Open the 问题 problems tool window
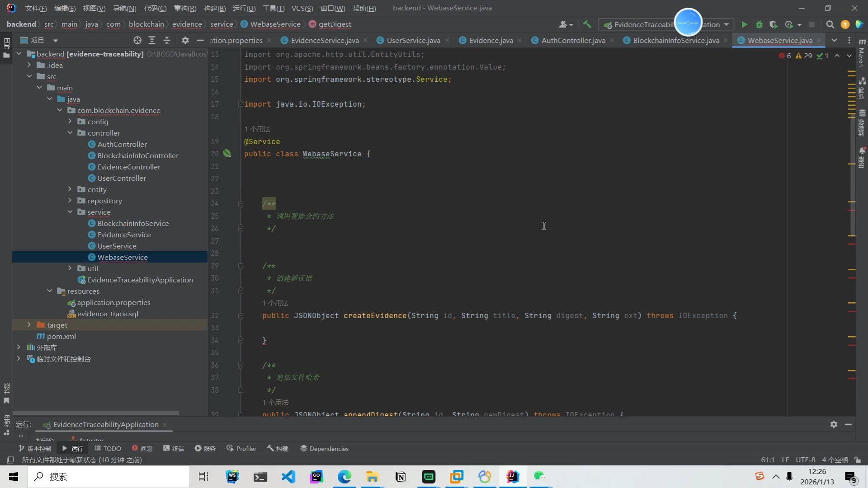The height and width of the screenshot is (488, 868). point(142,449)
